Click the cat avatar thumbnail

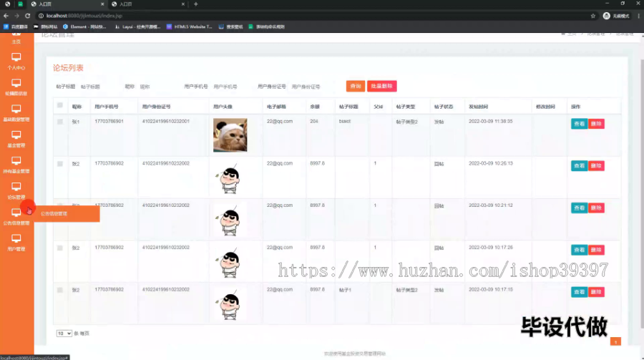coord(230,135)
